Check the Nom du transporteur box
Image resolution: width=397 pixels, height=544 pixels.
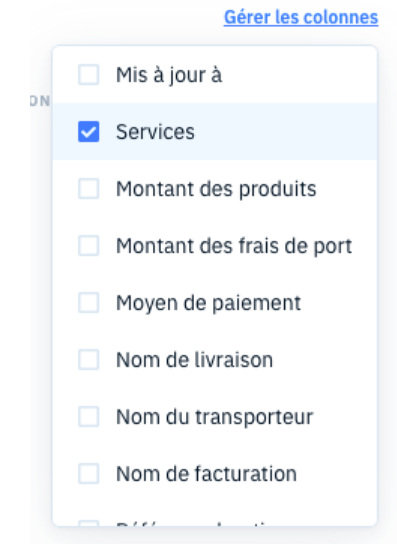88,416
